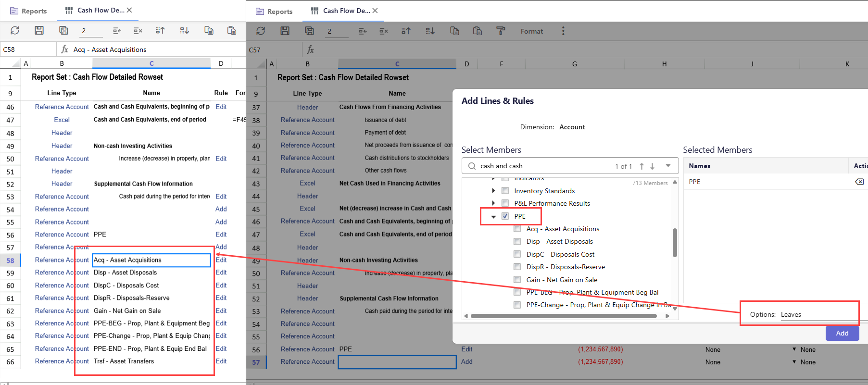
Task: Open the vertical three-dot more menu
Action: [563, 31]
